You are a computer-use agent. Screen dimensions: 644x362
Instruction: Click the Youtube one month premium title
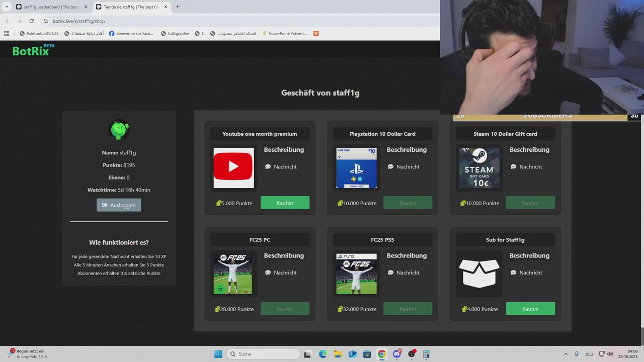pos(260,134)
